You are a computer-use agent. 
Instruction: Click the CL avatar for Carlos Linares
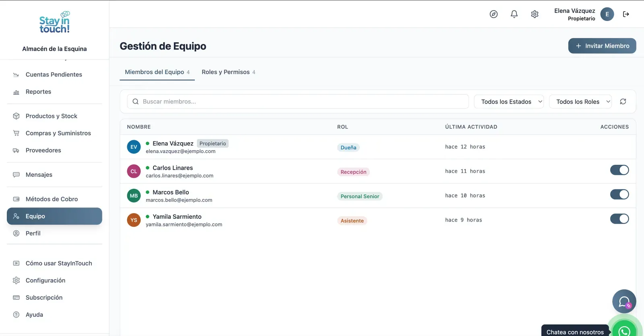134,171
